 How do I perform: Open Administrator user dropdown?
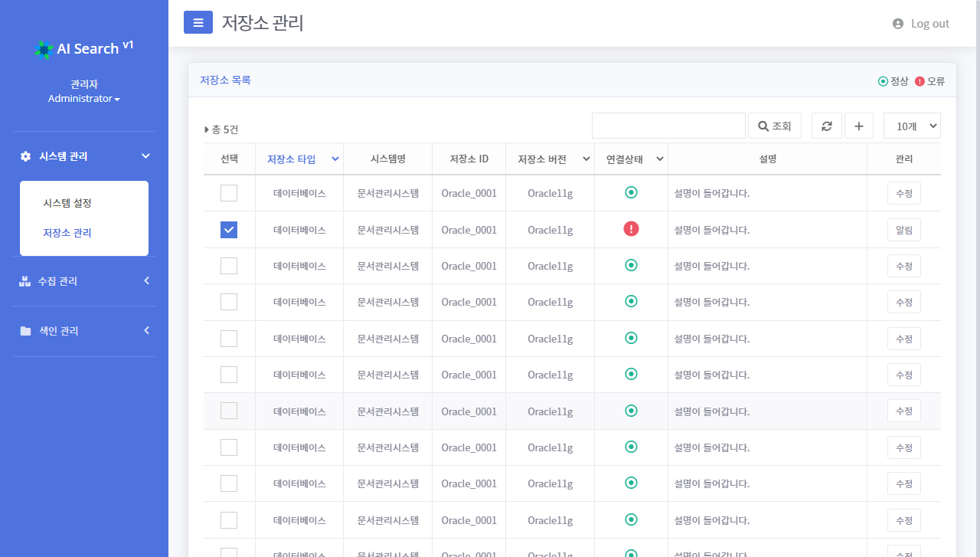[83, 99]
